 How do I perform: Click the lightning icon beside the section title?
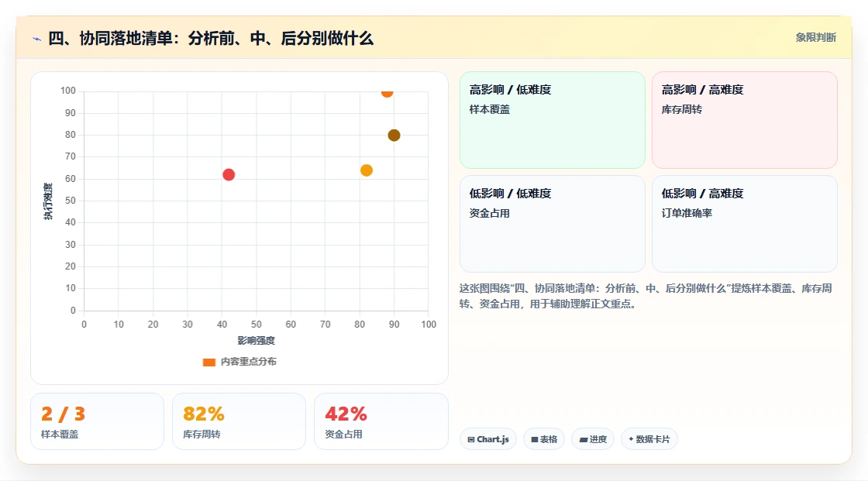tap(37, 39)
